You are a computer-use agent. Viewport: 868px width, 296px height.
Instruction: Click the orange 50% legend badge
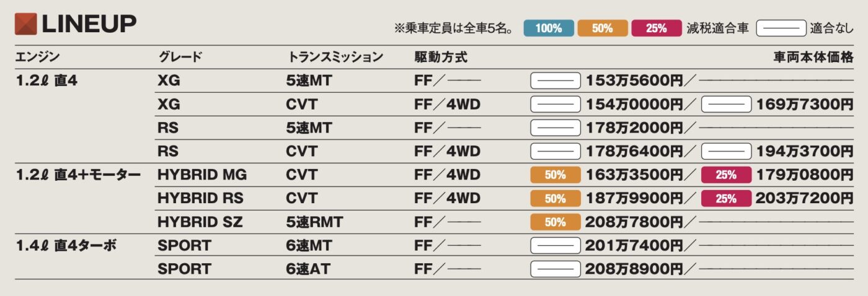click(x=602, y=28)
